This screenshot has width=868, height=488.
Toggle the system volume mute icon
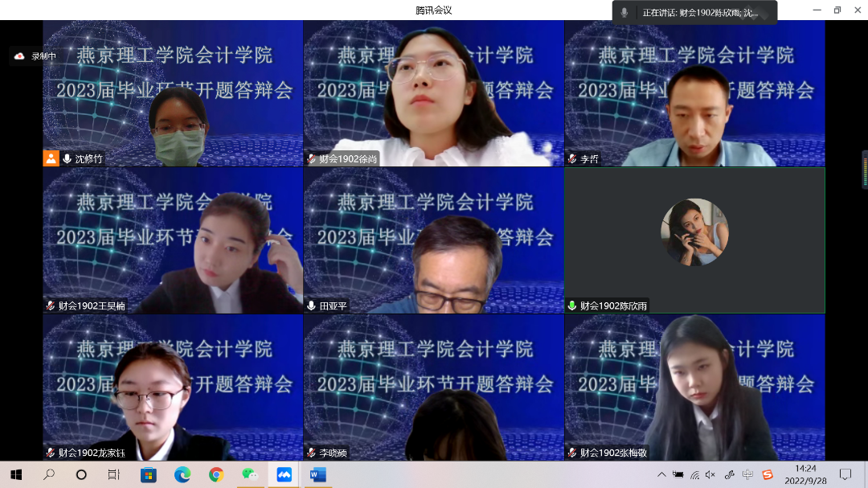[x=710, y=474]
